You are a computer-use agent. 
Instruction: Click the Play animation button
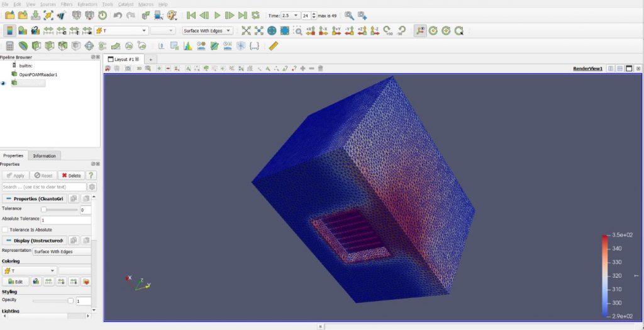tap(217, 15)
